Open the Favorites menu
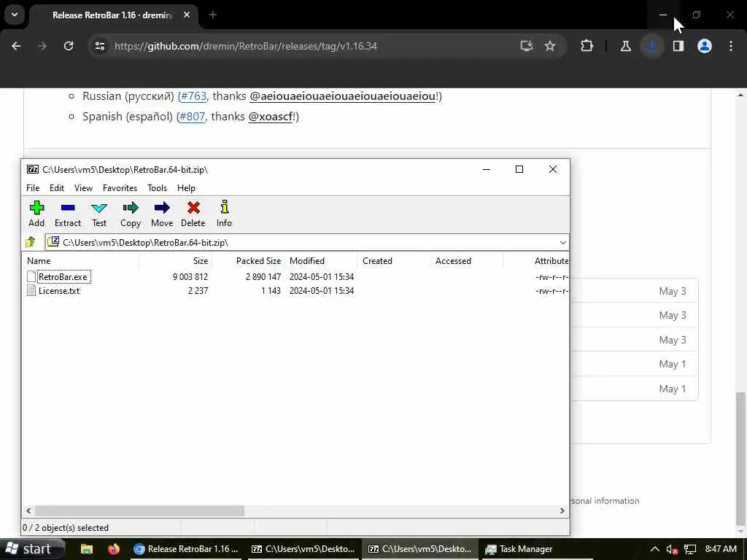The image size is (747, 560). (120, 188)
